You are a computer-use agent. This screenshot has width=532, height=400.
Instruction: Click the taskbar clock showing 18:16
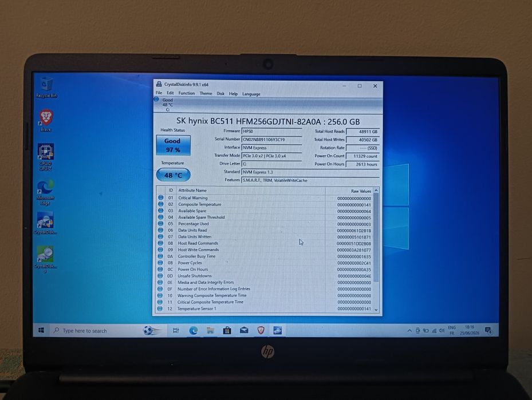pyautogui.click(x=470, y=330)
